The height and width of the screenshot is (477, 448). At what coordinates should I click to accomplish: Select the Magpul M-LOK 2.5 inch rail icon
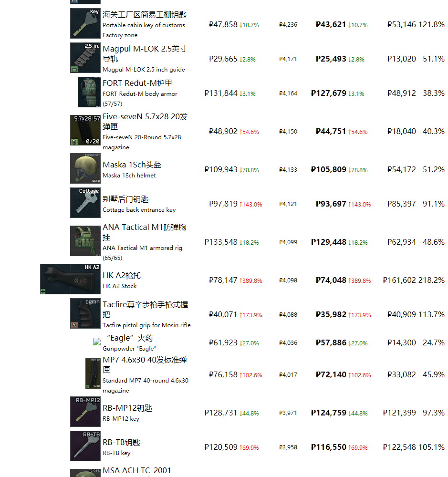point(85,58)
